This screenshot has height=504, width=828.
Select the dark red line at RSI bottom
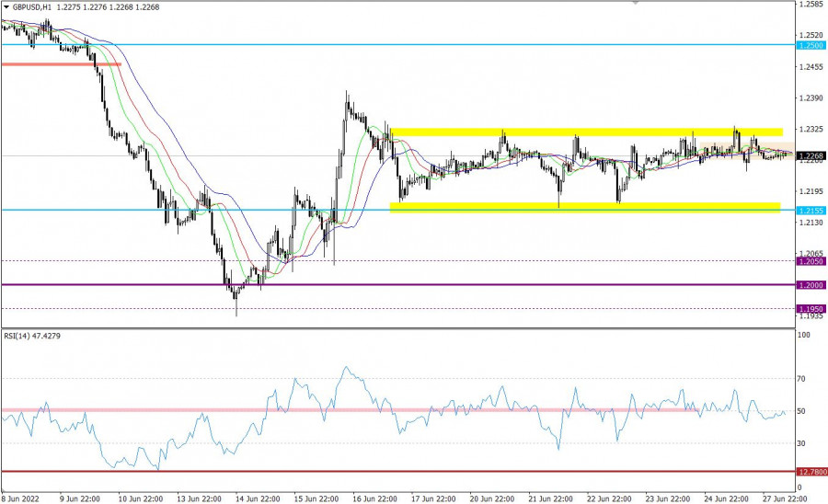[x=398, y=471]
